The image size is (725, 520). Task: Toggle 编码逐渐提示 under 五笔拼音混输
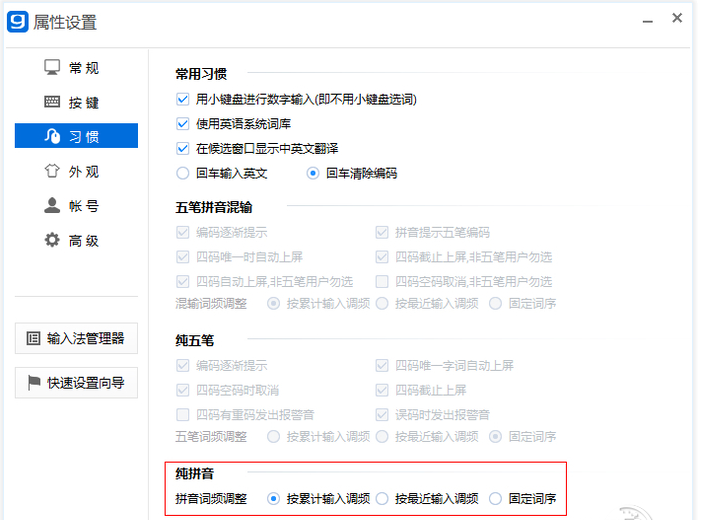coord(183,232)
